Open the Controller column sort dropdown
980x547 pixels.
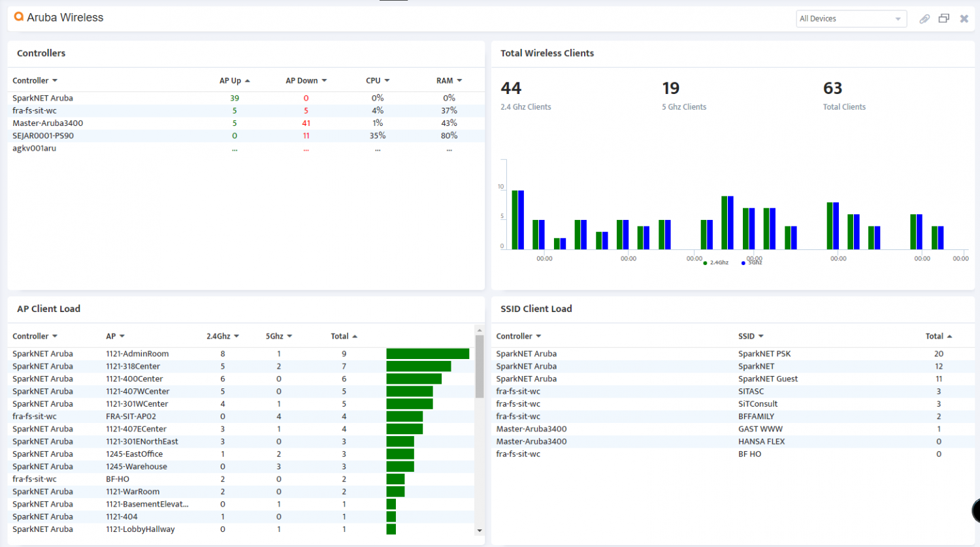pyautogui.click(x=55, y=80)
